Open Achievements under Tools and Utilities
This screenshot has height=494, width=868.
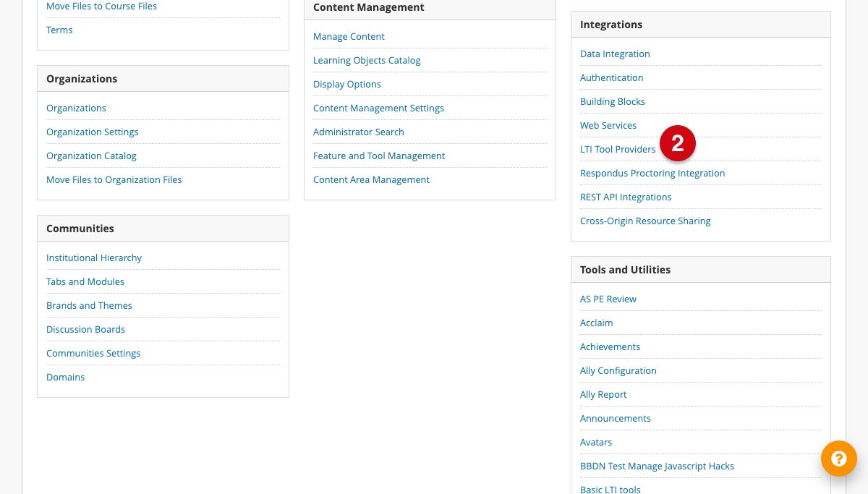[x=610, y=346]
